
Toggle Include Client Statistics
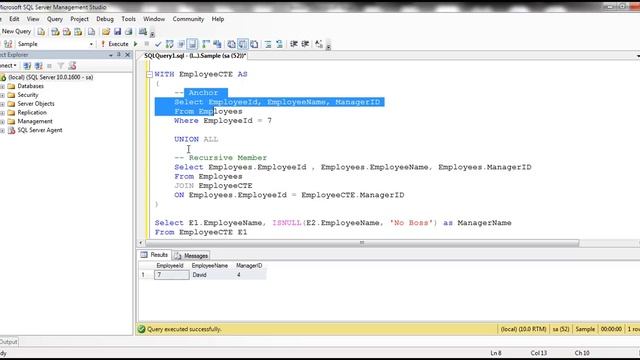click(x=217, y=44)
